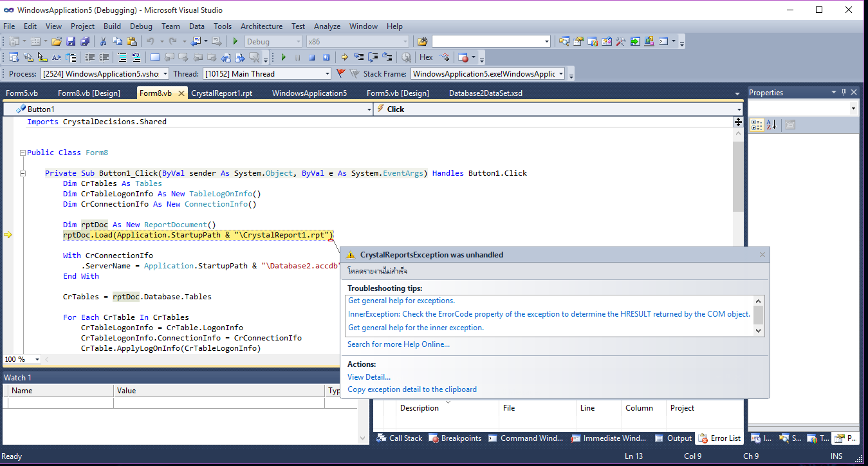The height and width of the screenshot is (466, 868).
Task: Click the red flag thread icon
Action: [340, 73]
